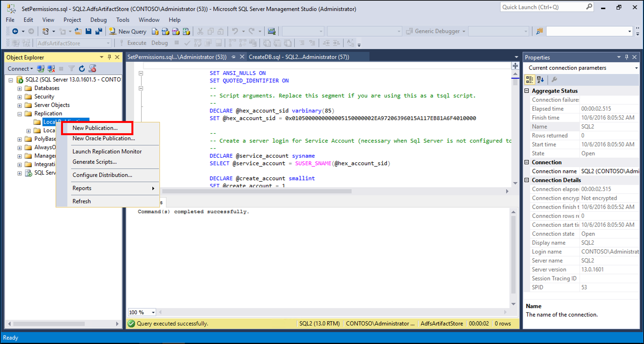Click Connect Object Explorer icon
Viewport: 644px width, 344px height.
coord(40,69)
